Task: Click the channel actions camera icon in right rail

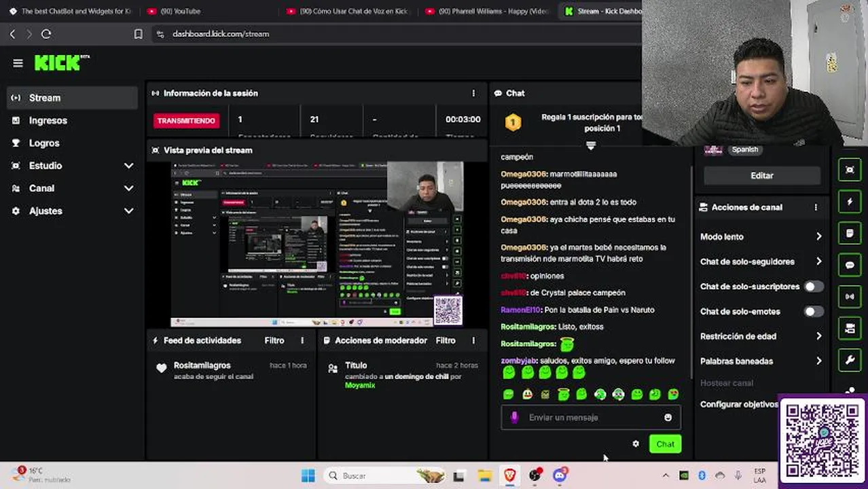Action: [x=850, y=329]
